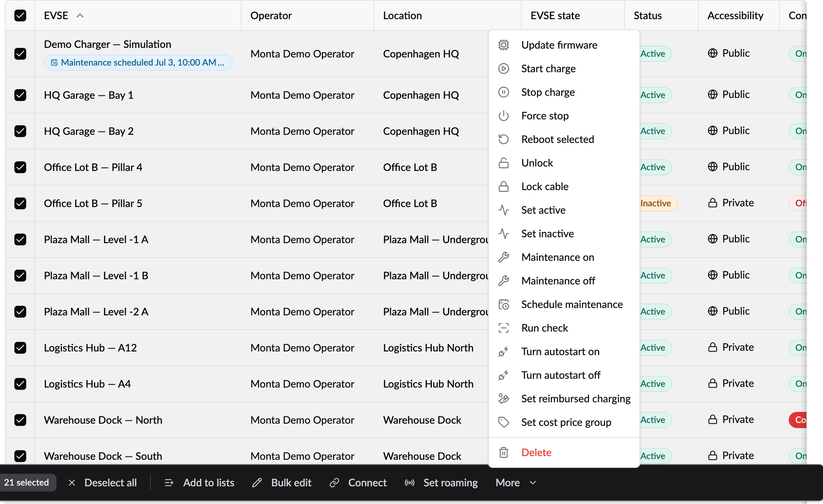Click the Delete trash can icon

(504, 452)
